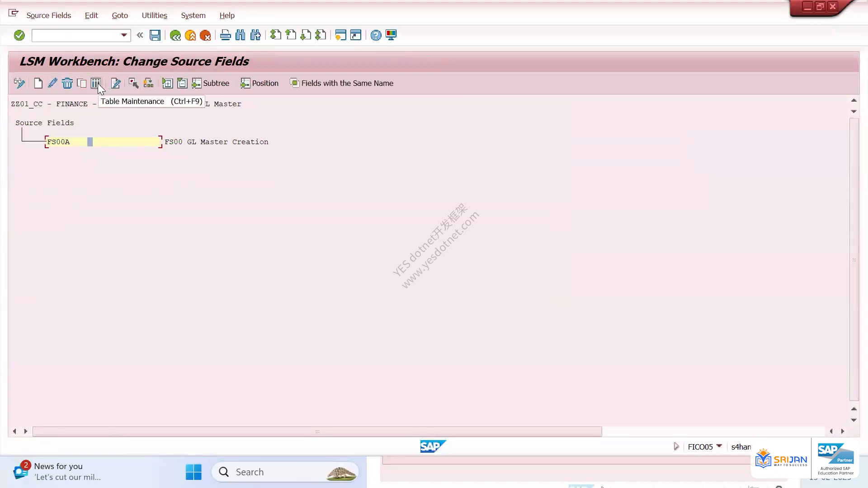The image size is (868, 488).
Task: Click the Select Block cursor icon
Action: [133, 83]
